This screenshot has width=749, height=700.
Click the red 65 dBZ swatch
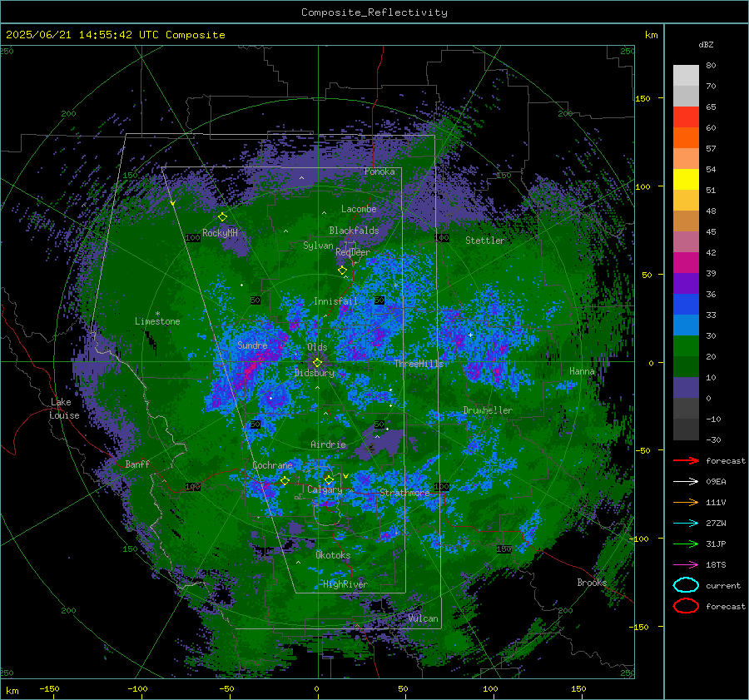coord(686,117)
